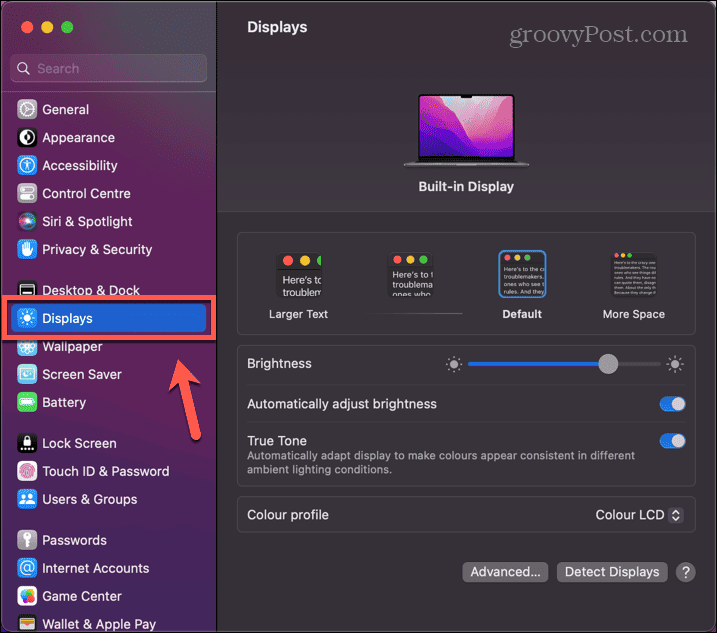The image size is (717, 633).
Task: Open Touch ID & Password label
Action: [106, 471]
